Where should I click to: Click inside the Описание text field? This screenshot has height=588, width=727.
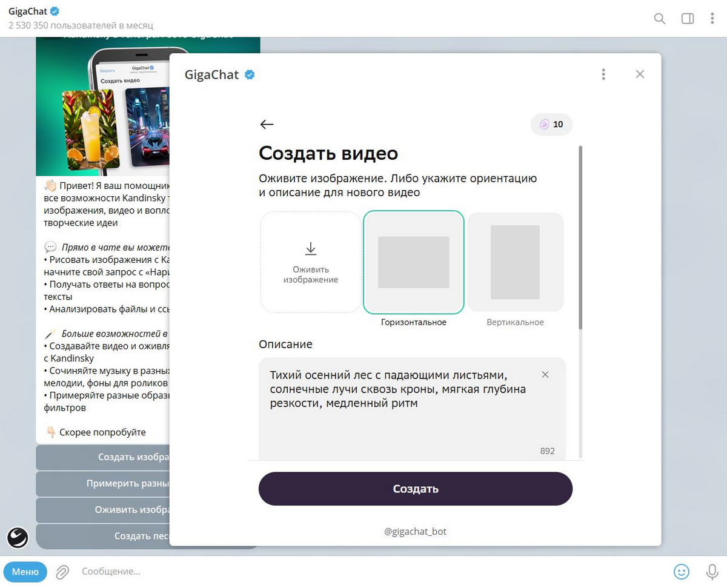[412, 410]
